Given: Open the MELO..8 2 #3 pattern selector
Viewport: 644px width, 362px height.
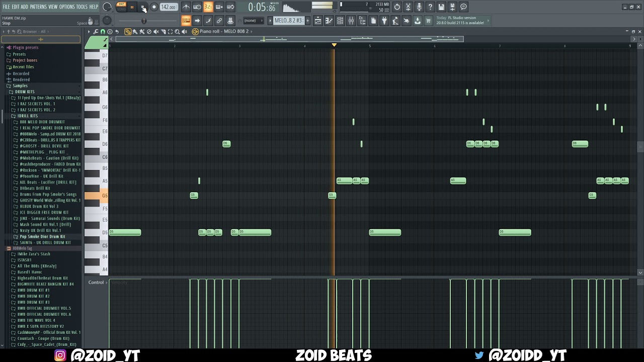Looking at the screenshot, I should coord(289,21).
